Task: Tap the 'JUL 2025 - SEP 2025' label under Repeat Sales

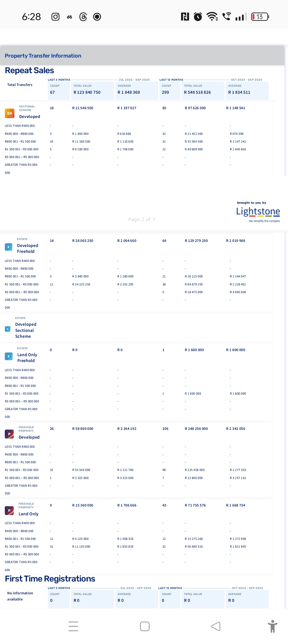Action: pos(134,80)
